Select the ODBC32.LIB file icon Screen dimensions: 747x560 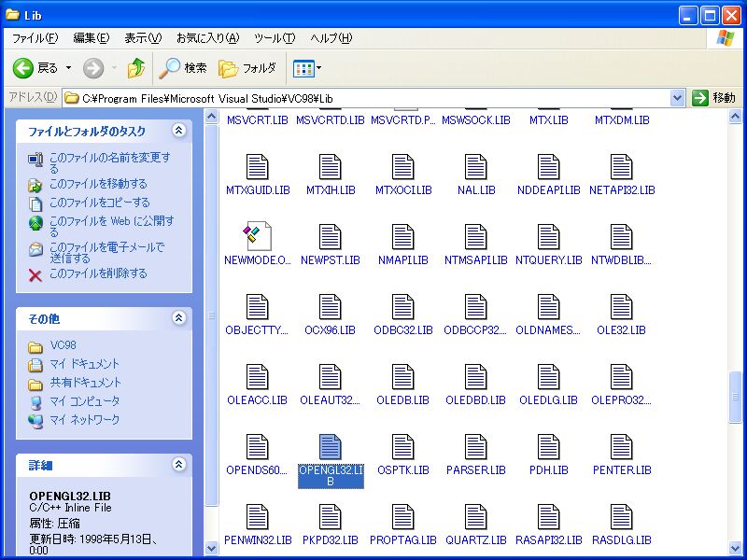coord(403,307)
